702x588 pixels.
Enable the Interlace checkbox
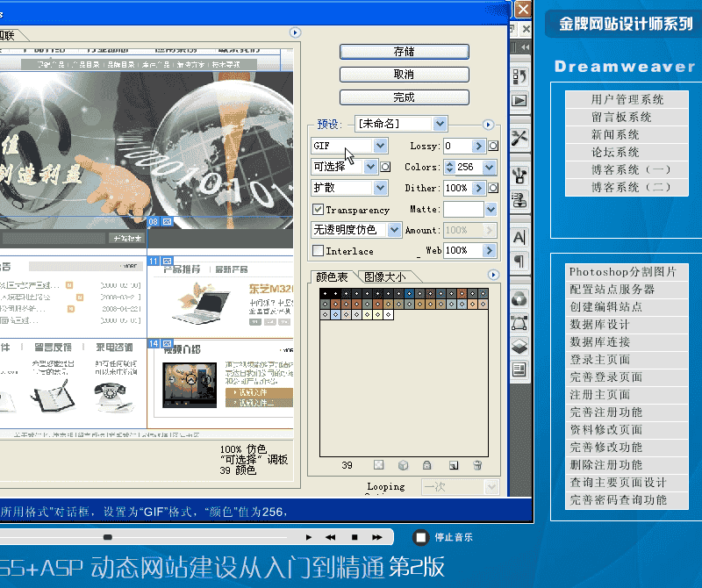319,251
